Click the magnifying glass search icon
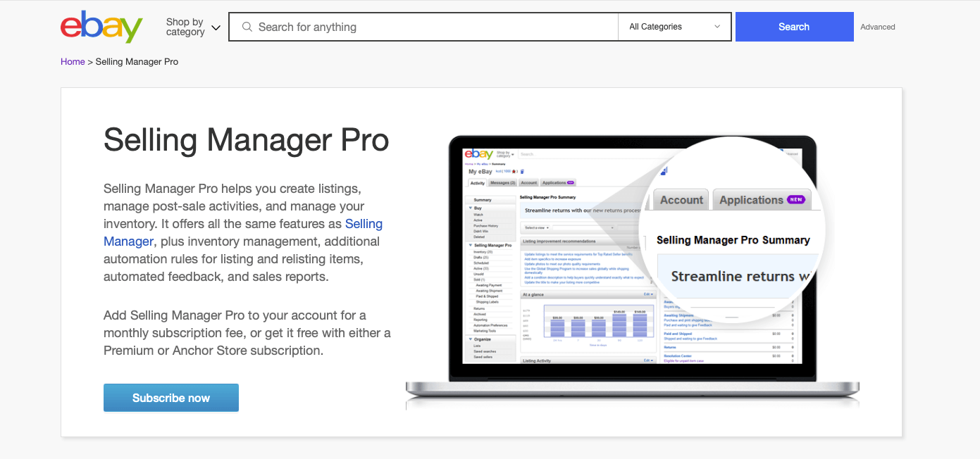980x459 pixels. (247, 27)
